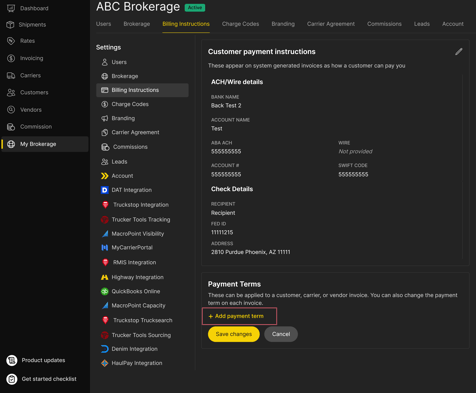
Task: Click the address 2810 Purdue Phoenix
Action: coord(250,252)
